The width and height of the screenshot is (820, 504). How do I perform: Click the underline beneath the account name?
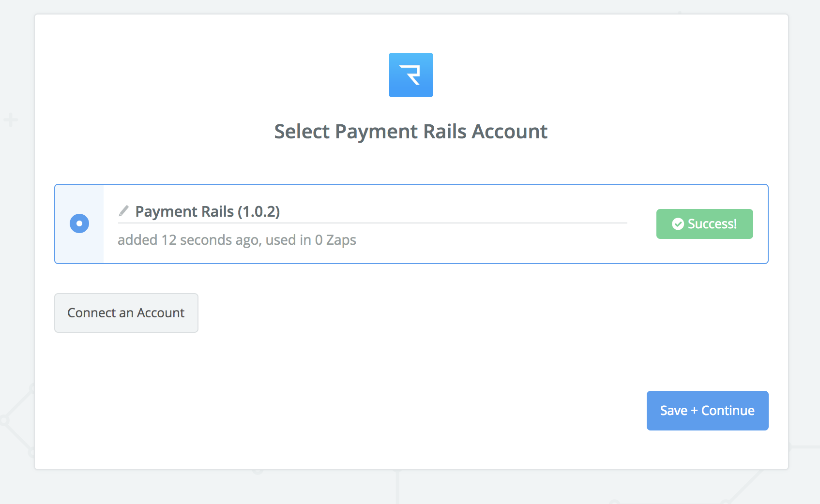(x=372, y=223)
